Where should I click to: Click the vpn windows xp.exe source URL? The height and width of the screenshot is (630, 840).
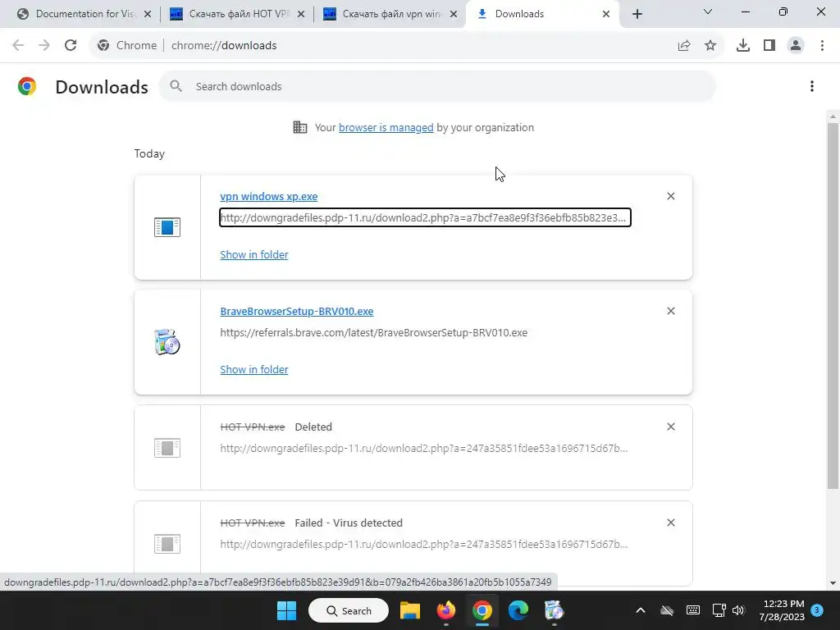[x=425, y=217]
